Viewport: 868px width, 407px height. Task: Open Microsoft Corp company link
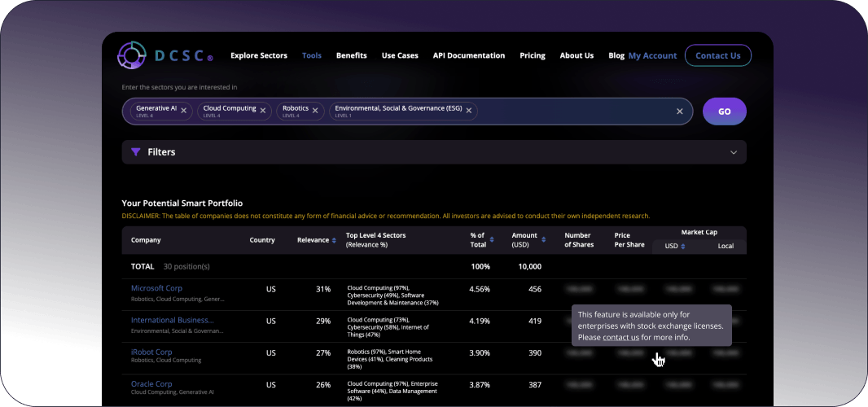pos(156,288)
